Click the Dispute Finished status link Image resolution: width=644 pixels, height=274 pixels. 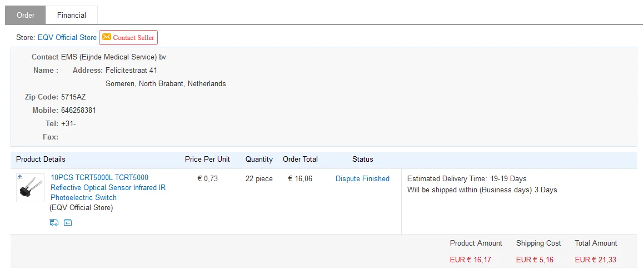point(362,178)
